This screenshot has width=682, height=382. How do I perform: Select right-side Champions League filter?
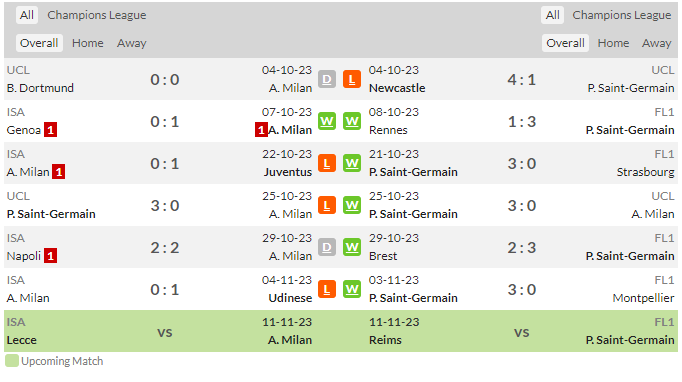pyautogui.click(x=622, y=15)
